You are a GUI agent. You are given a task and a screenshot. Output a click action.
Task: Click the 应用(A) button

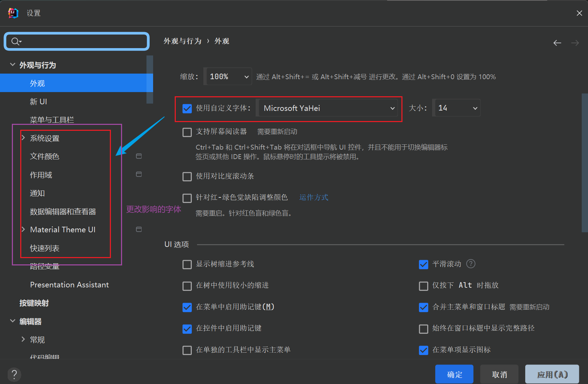(552, 374)
